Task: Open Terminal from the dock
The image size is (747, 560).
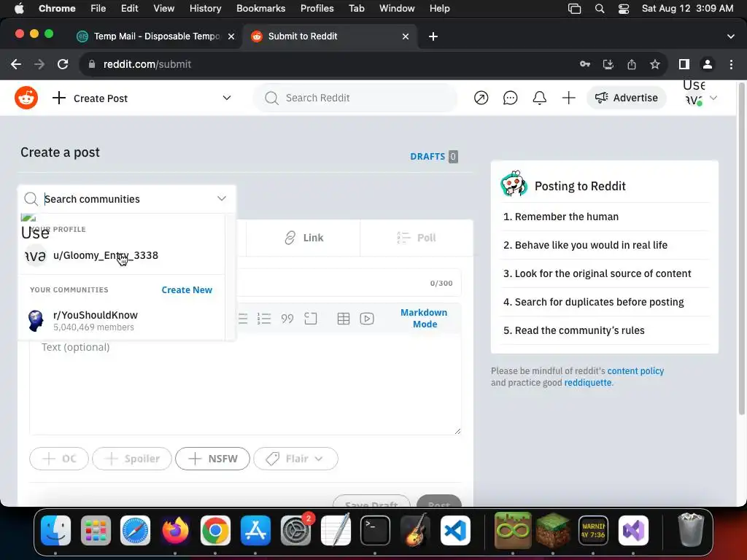Action: click(375, 531)
